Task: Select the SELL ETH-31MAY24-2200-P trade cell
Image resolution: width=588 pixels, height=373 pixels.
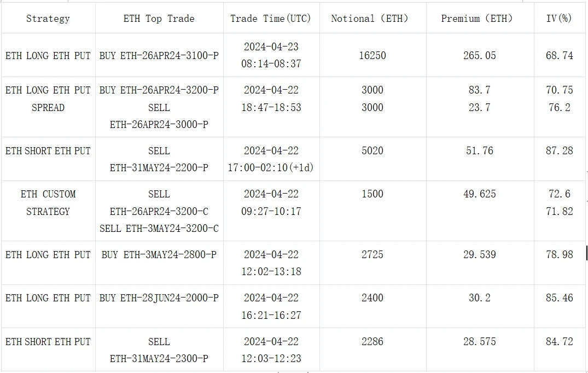Action: point(159,159)
